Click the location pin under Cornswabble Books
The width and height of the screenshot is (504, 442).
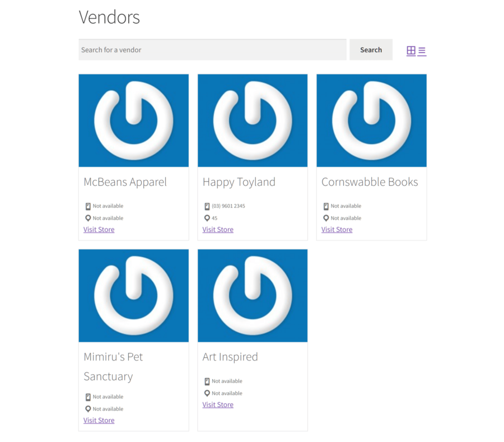tap(325, 218)
